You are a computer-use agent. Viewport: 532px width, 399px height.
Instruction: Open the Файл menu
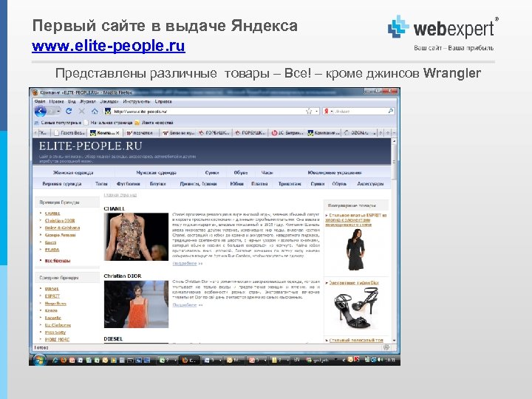pos(40,101)
